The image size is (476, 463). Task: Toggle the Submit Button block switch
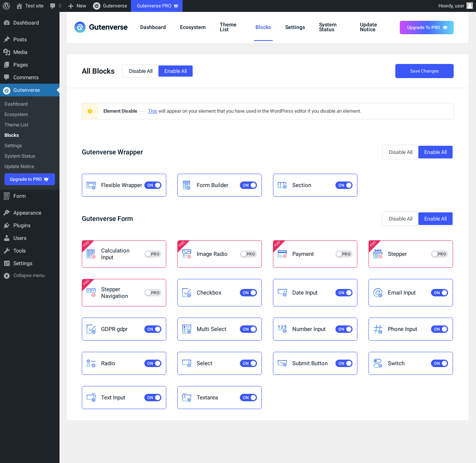click(344, 363)
